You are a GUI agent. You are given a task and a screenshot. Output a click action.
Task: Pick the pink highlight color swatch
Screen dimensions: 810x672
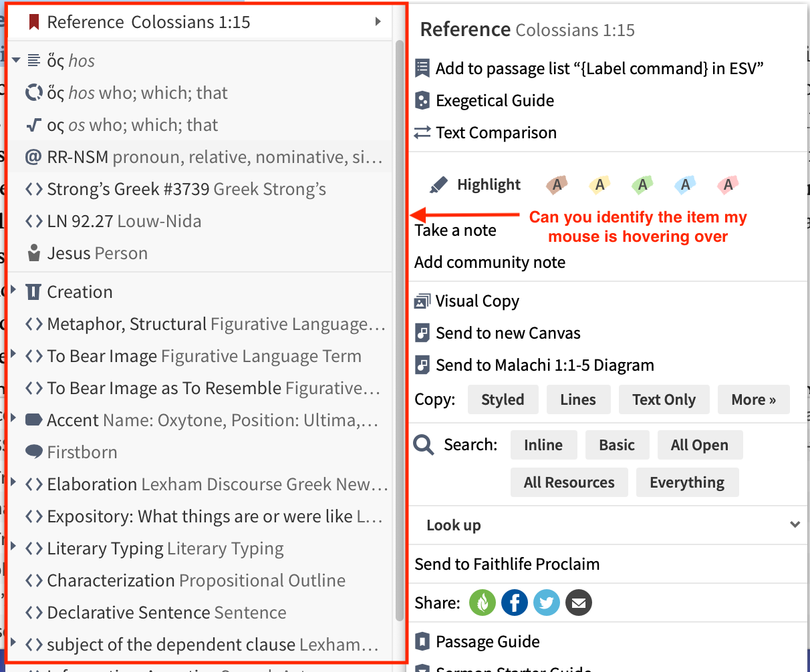click(728, 184)
